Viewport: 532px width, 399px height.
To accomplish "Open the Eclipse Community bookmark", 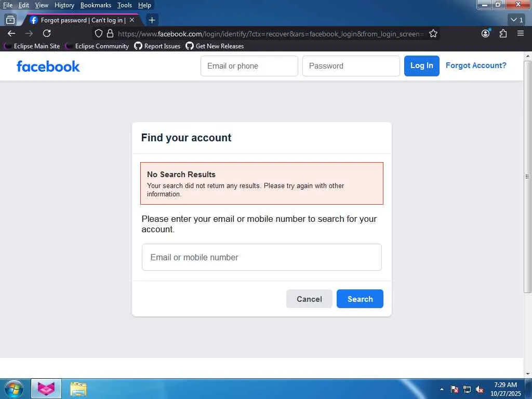I will (97, 46).
